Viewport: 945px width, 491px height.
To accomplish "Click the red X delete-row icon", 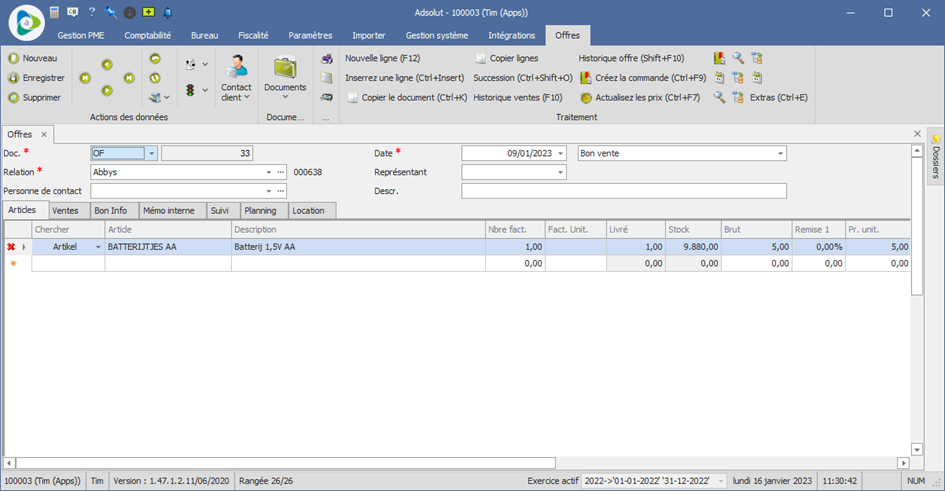I will tap(11, 247).
